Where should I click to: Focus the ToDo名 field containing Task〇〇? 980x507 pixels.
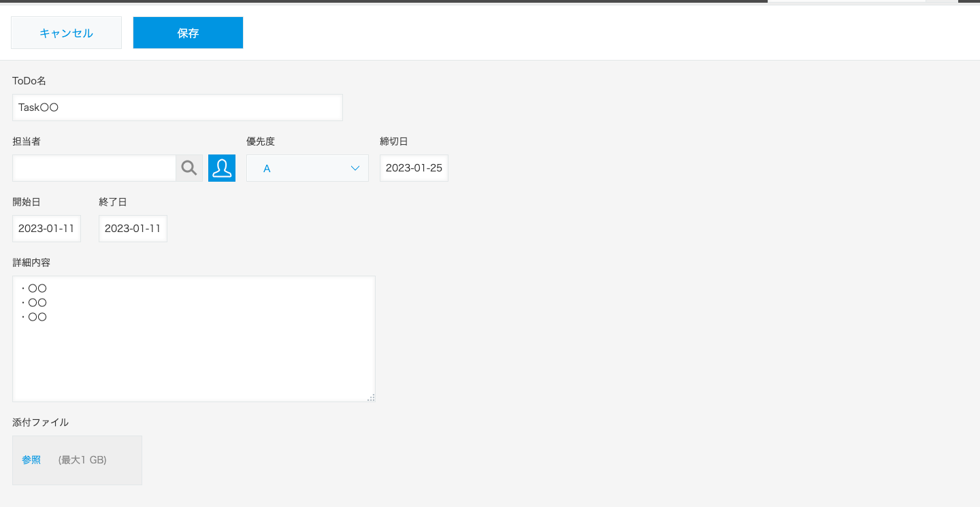click(x=177, y=108)
